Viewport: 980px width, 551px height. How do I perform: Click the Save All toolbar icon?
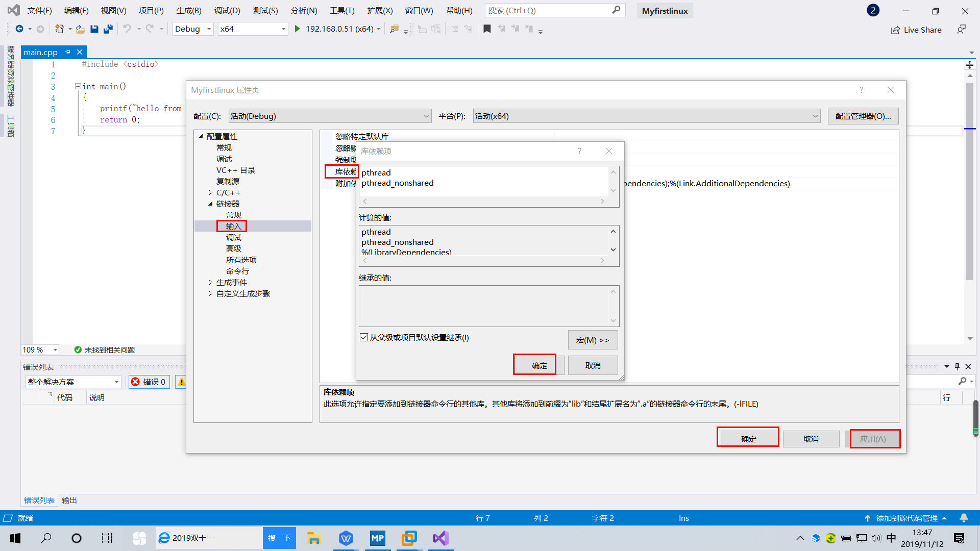pos(108,29)
